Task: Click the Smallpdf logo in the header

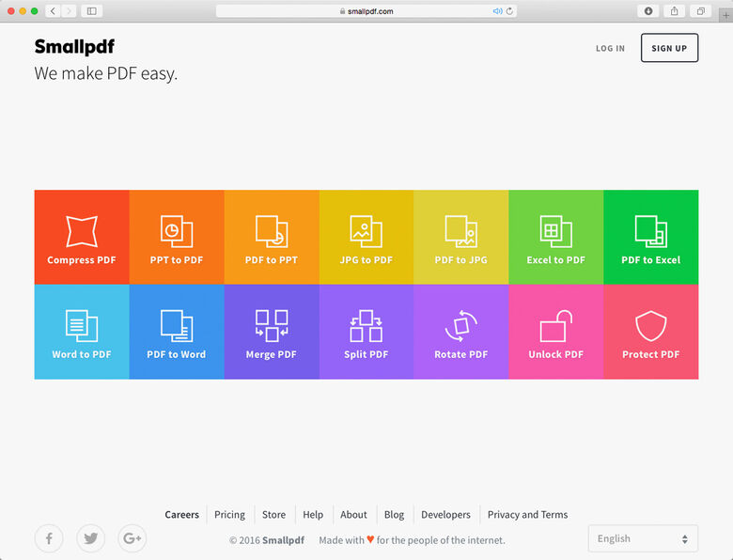Action: point(74,47)
